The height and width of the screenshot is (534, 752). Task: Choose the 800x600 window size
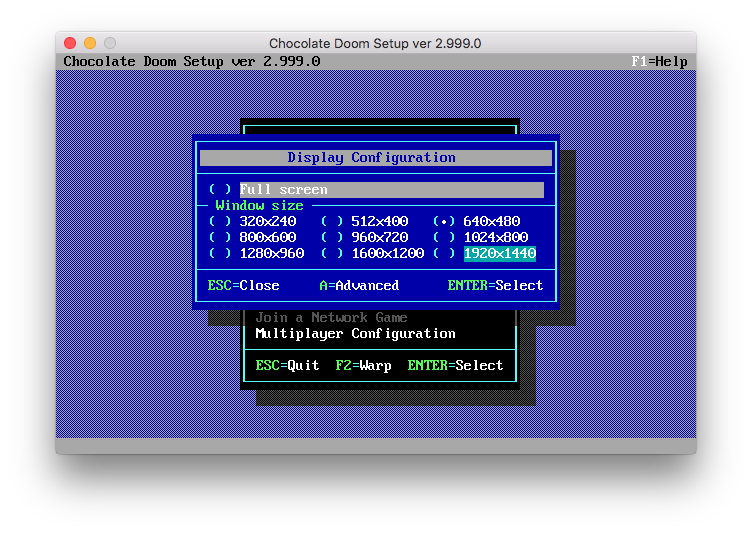pyautogui.click(x=253, y=237)
